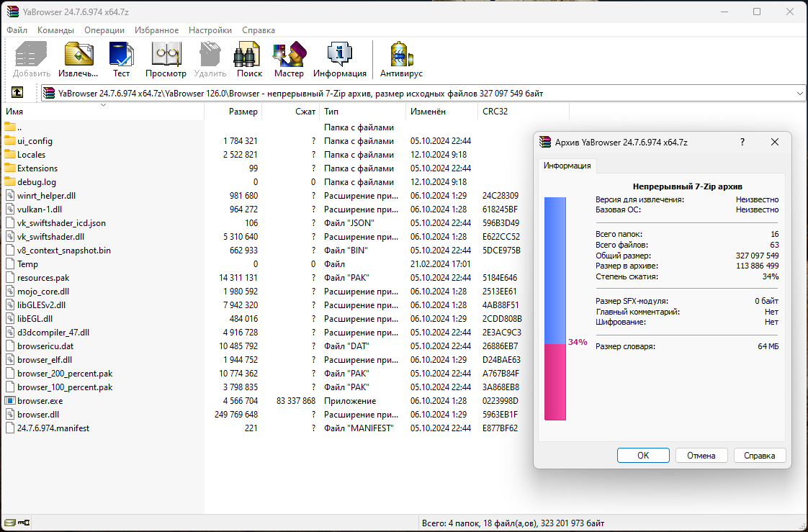Click the winrt_helper.dll file icon
Image resolution: width=808 pixels, height=532 pixels.
pos(10,196)
